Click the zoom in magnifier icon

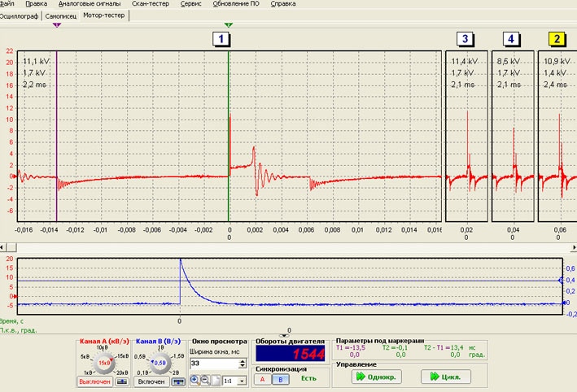coord(195,381)
